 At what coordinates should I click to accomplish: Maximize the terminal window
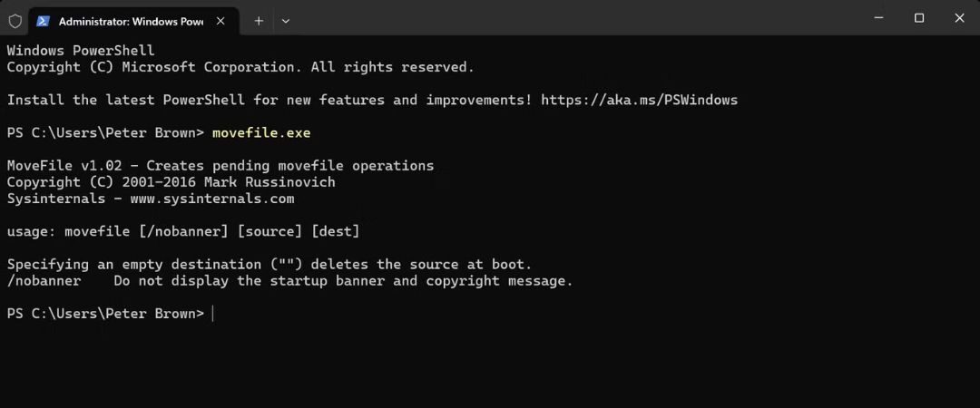tap(919, 18)
